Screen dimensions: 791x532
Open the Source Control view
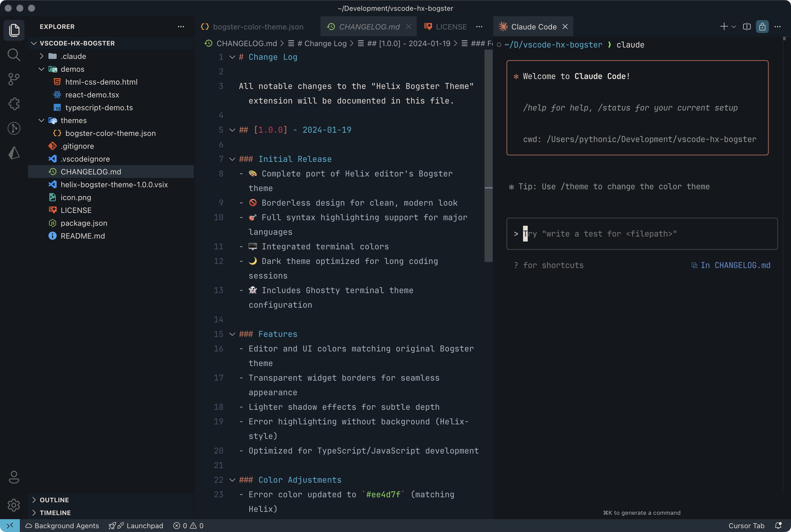14,79
